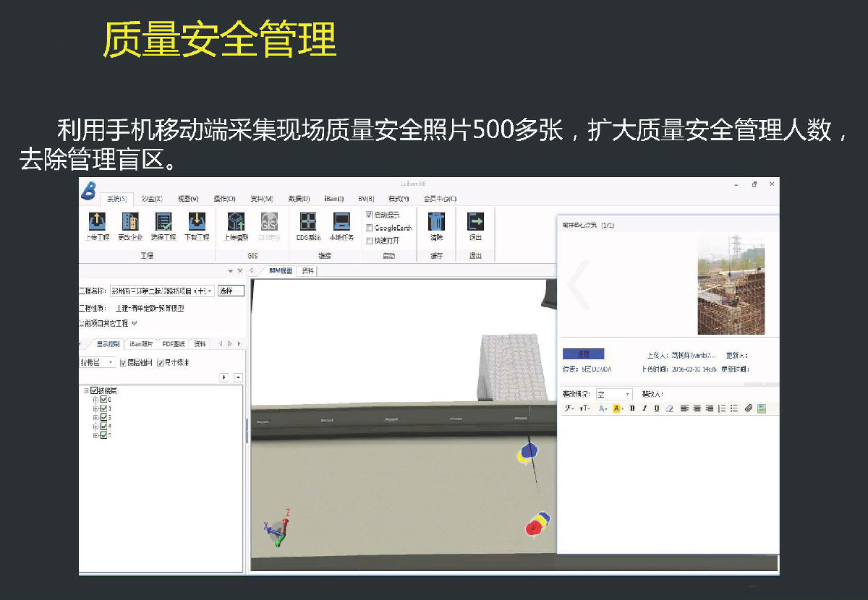This screenshot has height=600, width=868.
Task: Expand tree node for floor 1
Action: click(x=95, y=408)
